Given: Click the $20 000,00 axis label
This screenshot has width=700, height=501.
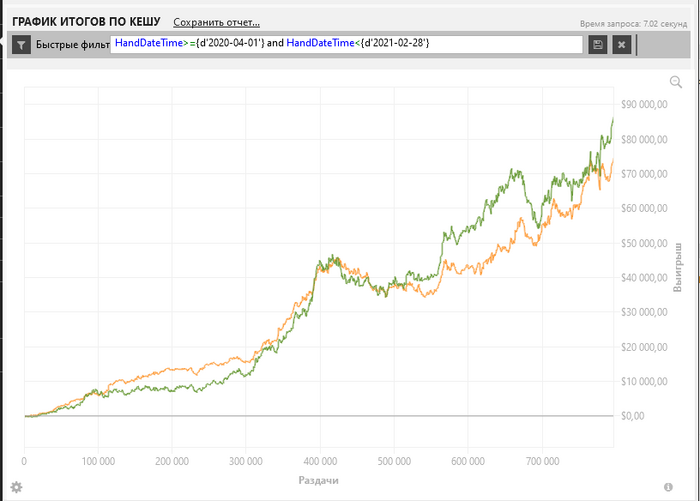Looking at the screenshot, I should (x=644, y=347).
